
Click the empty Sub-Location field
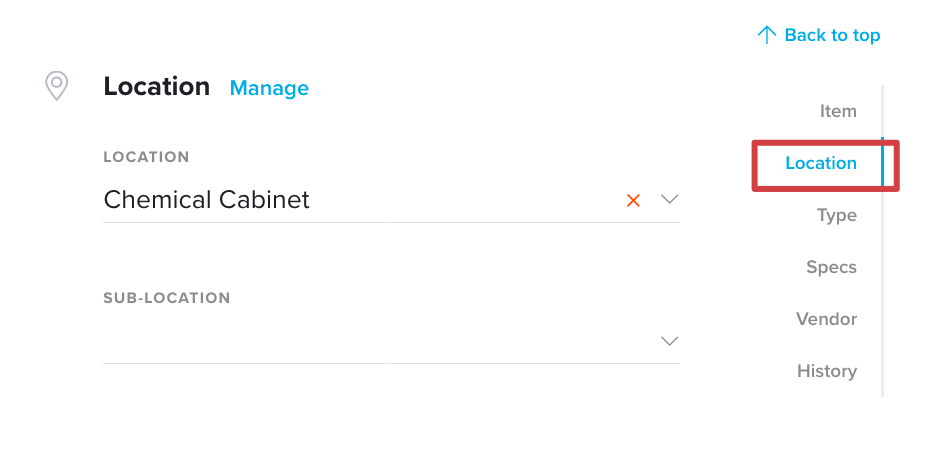pyautogui.click(x=391, y=341)
